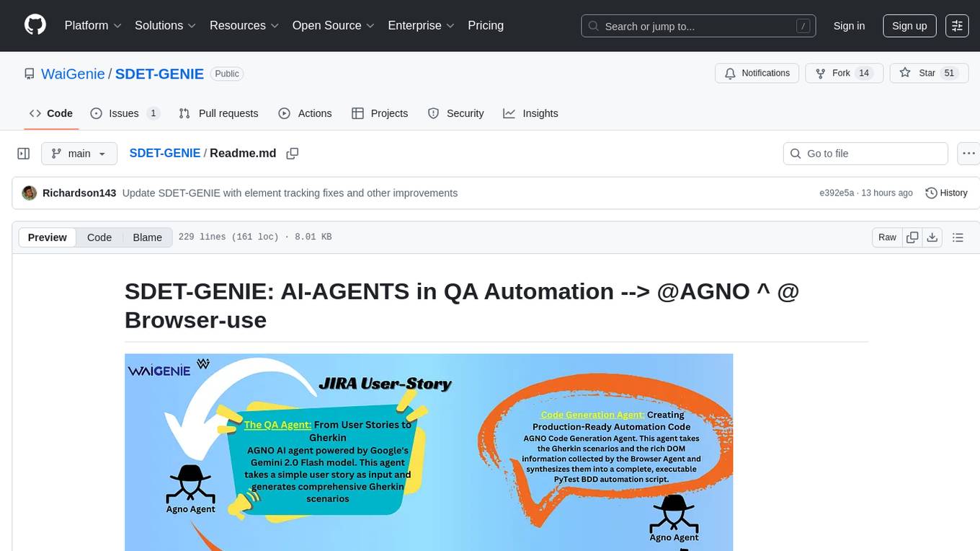The height and width of the screenshot is (551, 980).
Task: Open the document outline icon
Action: [958, 237]
